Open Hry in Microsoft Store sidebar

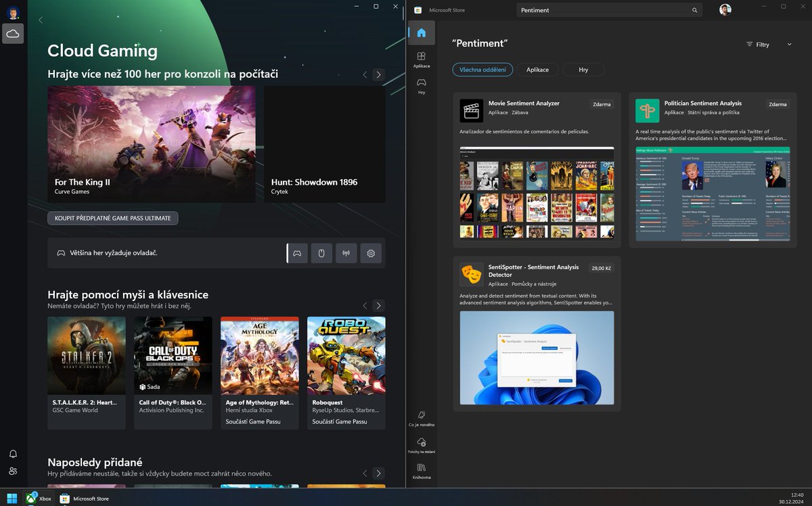coord(421,86)
